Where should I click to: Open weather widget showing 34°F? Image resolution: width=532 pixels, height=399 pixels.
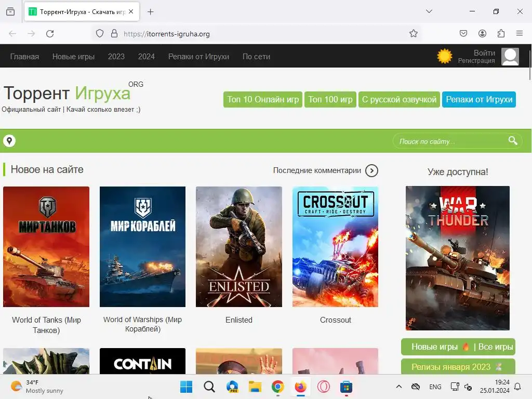click(x=37, y=387)
